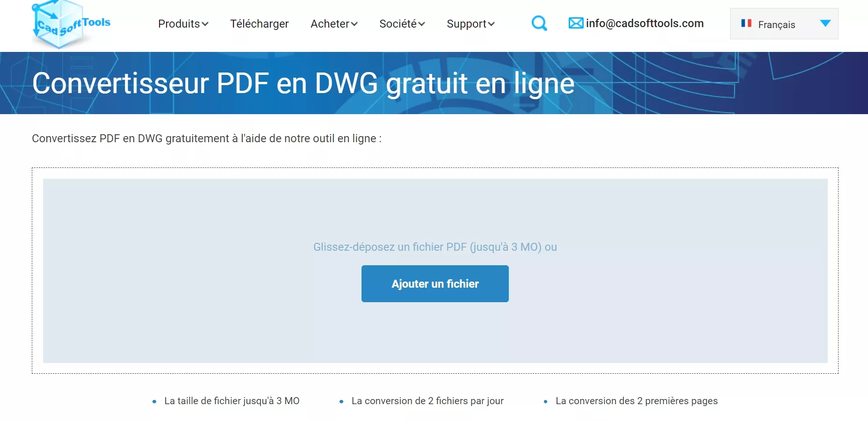868x421 pixels.
Task: Click the Ajouter un fichier button
Action: tap(434, 283)
